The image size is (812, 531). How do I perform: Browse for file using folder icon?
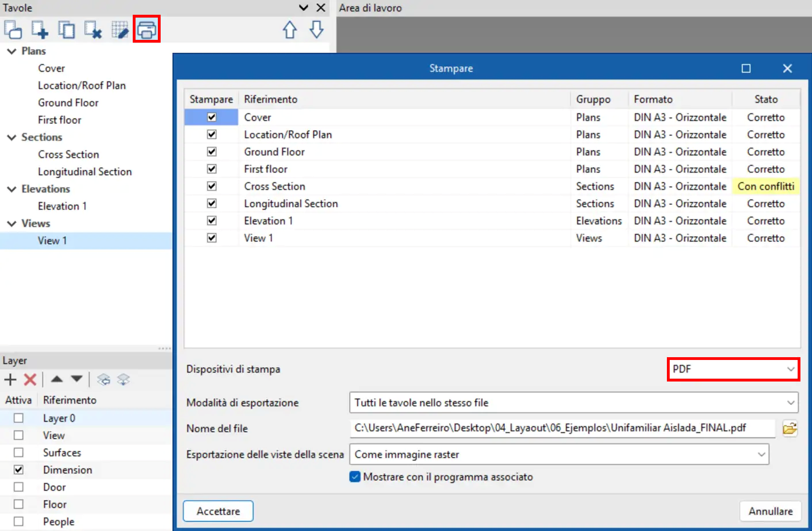click(789, 429)
